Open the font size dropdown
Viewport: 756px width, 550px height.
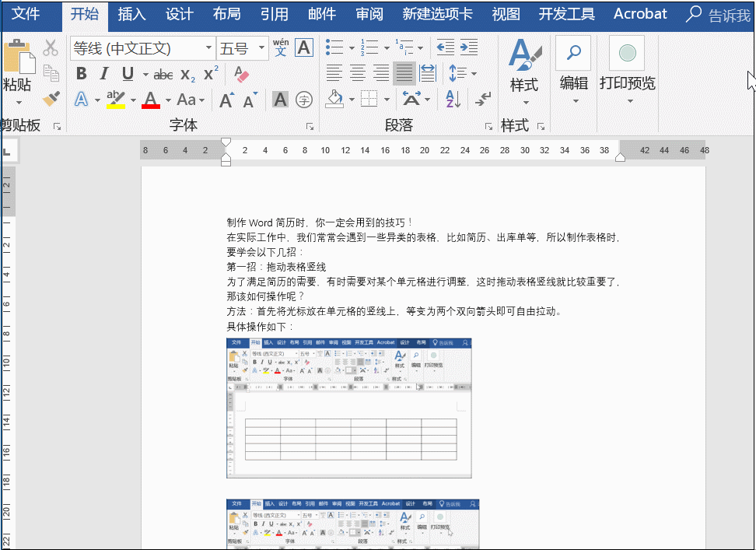point(261,47)
